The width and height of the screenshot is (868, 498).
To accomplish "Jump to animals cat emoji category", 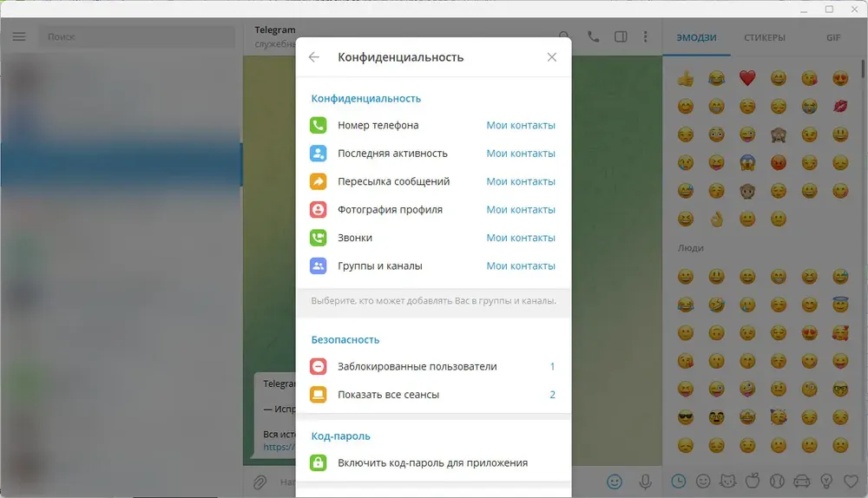I will click(x=727, y=482).
